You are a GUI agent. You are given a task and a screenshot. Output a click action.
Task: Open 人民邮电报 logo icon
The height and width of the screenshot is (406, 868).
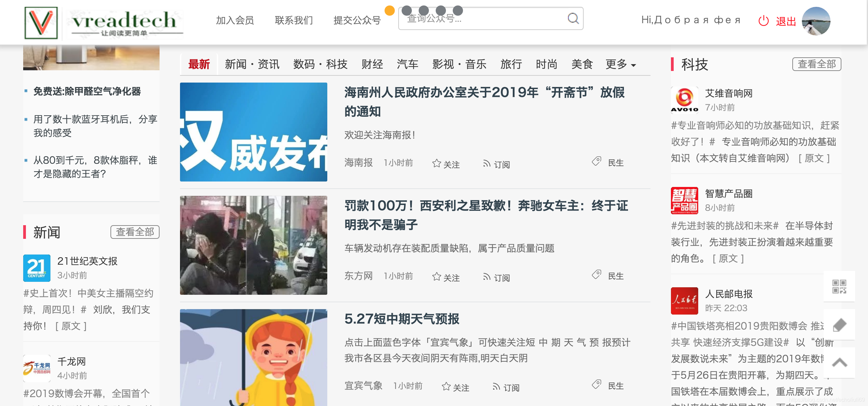[685, 301]
